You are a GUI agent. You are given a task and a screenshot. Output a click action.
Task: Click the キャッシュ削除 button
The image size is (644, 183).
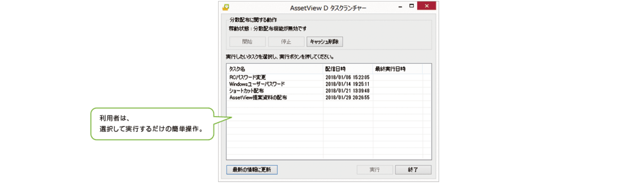click(325, 42)
